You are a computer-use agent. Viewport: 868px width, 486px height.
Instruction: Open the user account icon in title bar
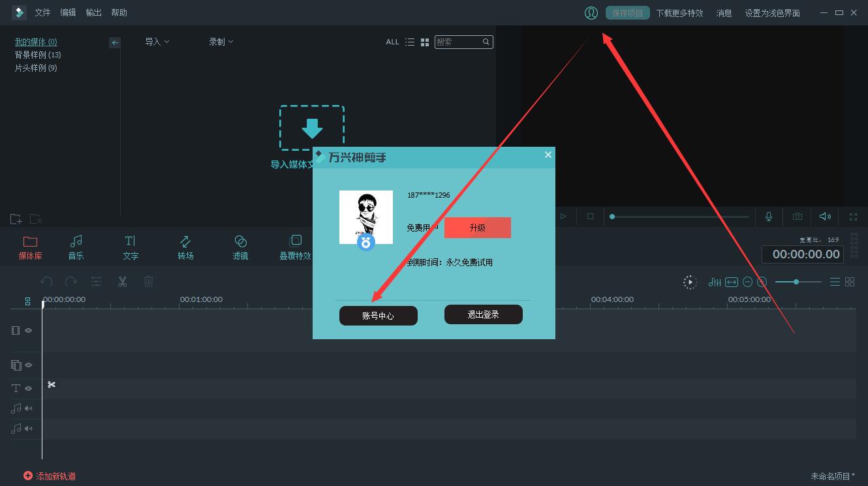tap(591, 13)
